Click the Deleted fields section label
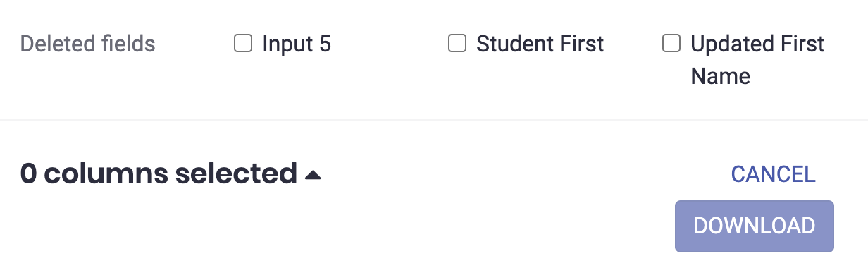 coord(88,44)
